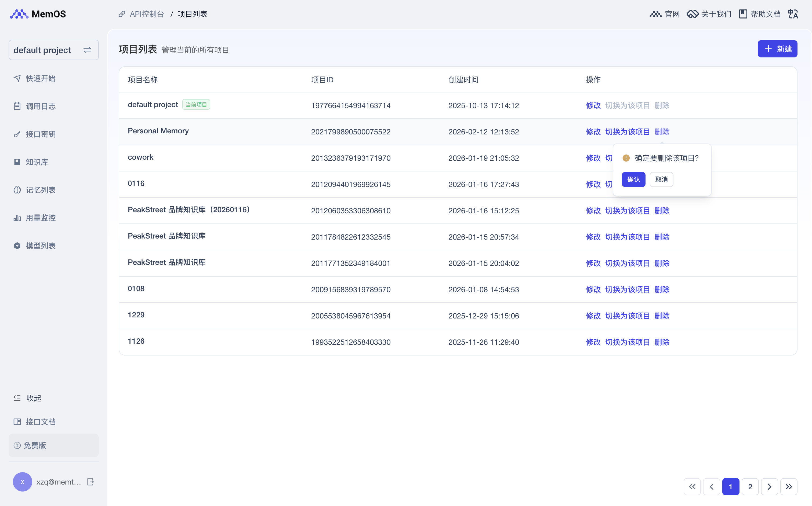Image resolution: width=812 pixels, height=506 pixels.
Task: Switch project using the swap arrows icon
Action: 87,50
